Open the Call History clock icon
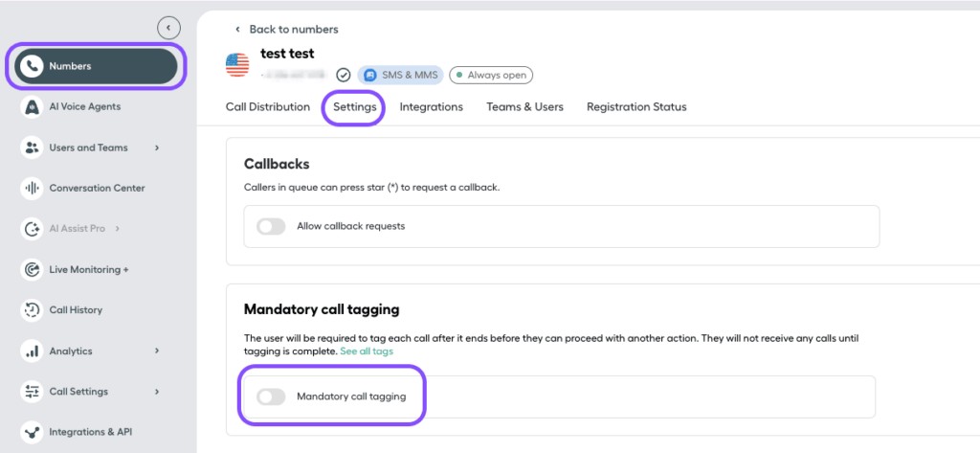Viewport: 980px width, 453px height. 32,310
